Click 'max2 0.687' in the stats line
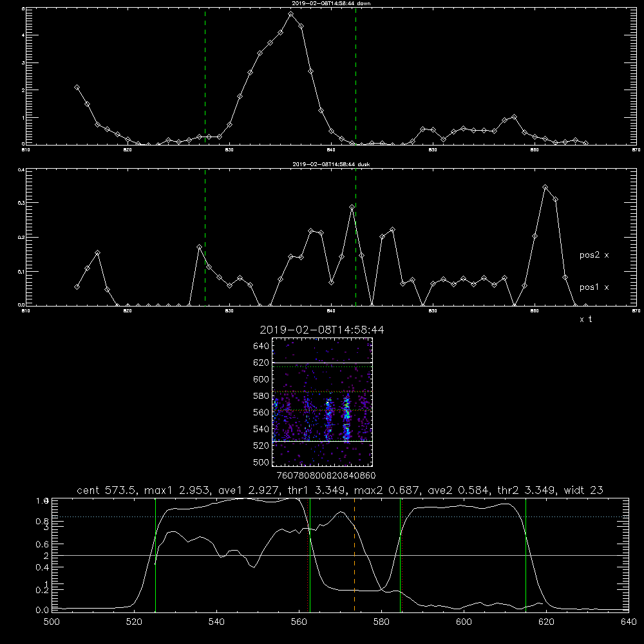Screen dimensions: 644x644 (386, 490)
